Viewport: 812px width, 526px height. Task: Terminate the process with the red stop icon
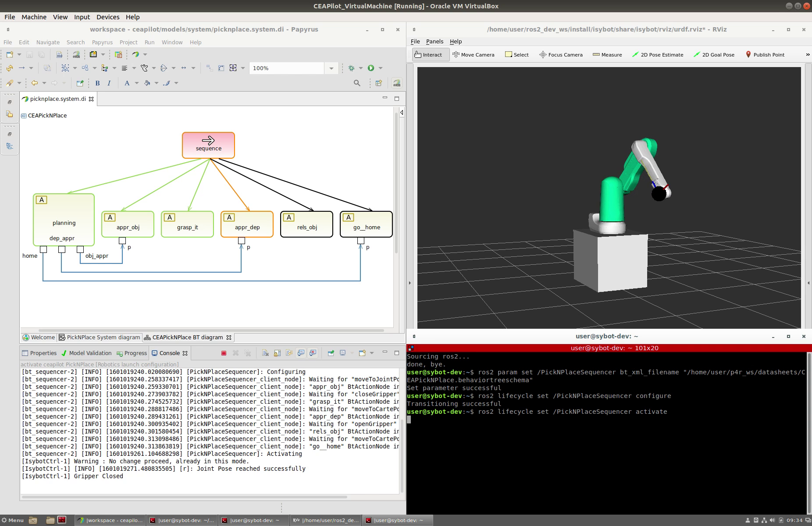(x=224, y=353)
